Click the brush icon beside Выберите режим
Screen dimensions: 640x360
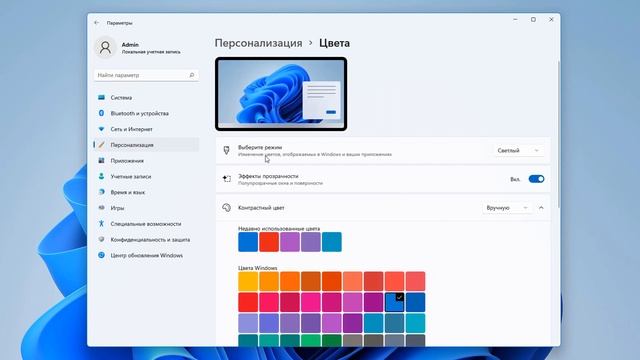pos(227,151)
